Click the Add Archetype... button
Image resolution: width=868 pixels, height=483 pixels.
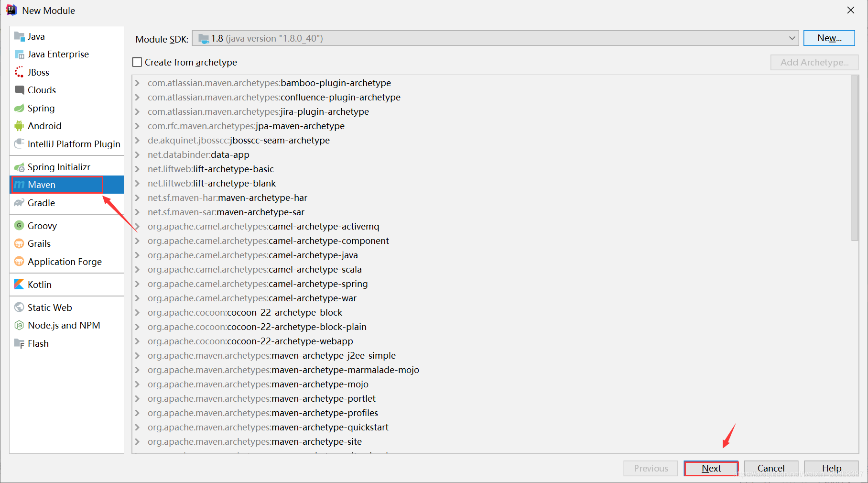814,62
